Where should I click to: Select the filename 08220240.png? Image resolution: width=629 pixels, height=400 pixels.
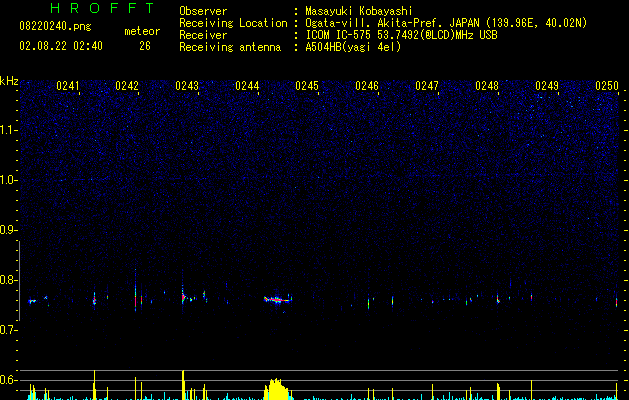(x=55, y=27)
